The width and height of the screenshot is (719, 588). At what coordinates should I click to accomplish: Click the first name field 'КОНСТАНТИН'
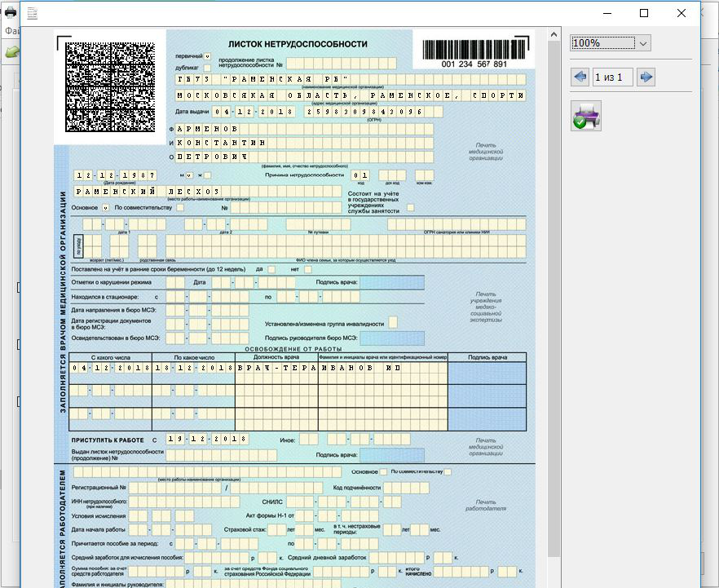305,143
